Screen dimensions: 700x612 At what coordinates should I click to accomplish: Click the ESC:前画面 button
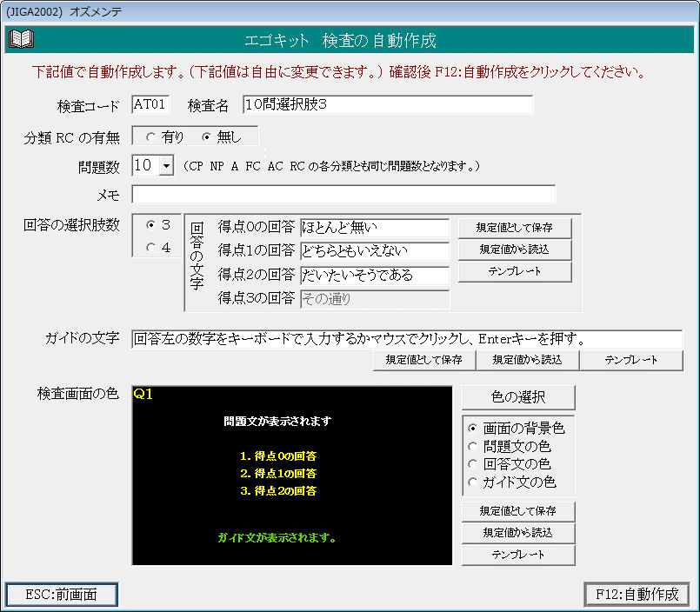62,595
